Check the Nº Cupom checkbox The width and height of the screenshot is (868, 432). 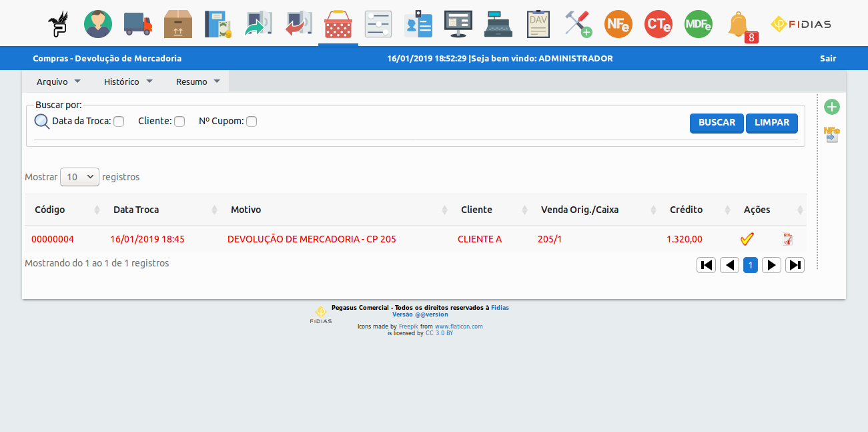252,122
